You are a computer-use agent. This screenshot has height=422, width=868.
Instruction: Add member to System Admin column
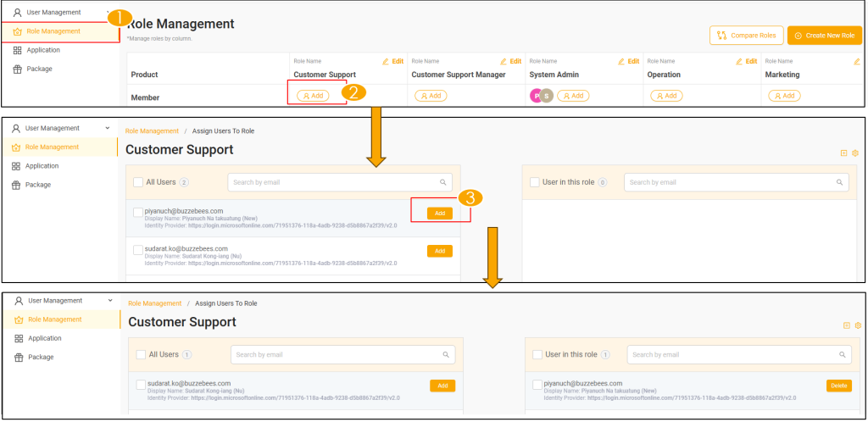point(574,96)
